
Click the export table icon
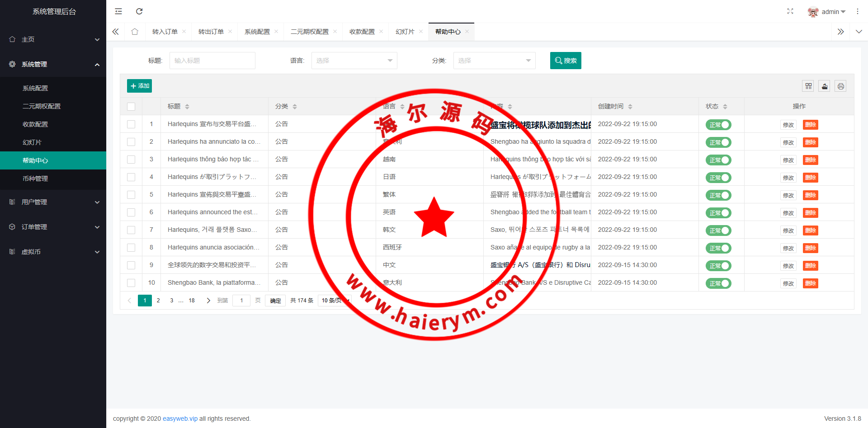pyautogui.click(x=825, y=86)
